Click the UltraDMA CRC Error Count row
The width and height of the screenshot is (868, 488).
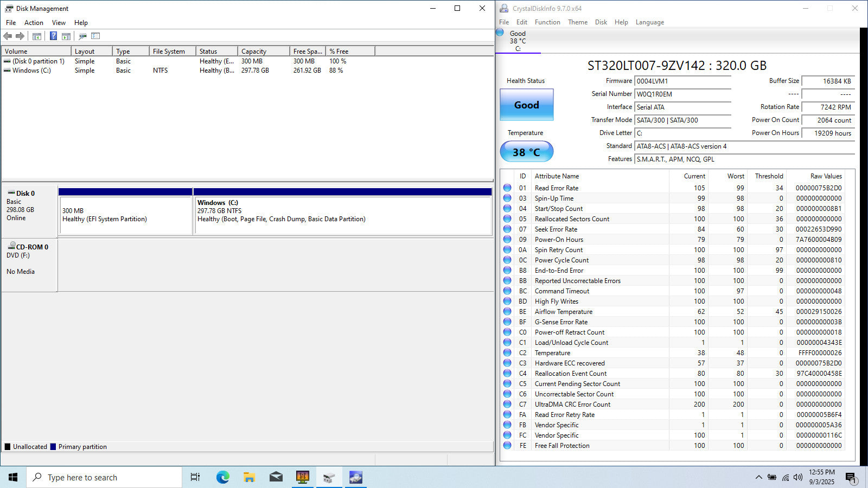coord(673,404)
